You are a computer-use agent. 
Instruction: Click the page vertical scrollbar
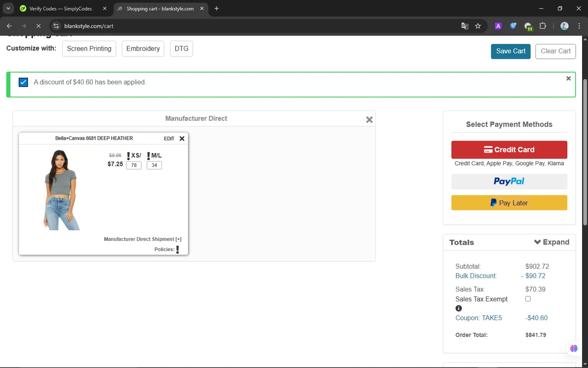[585, 152]
